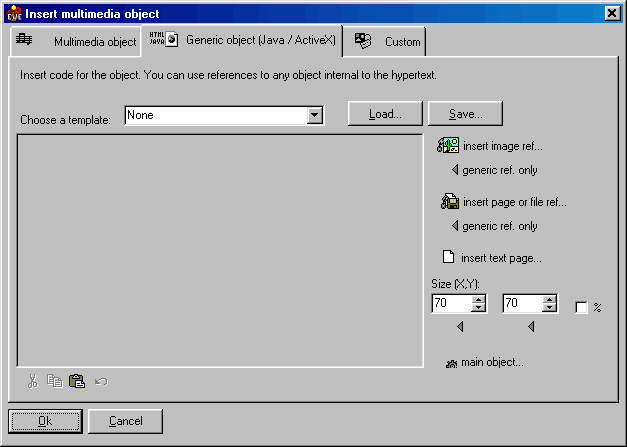Click the insert text page icon
The image size is (627, 447).
tap(449, 257)
